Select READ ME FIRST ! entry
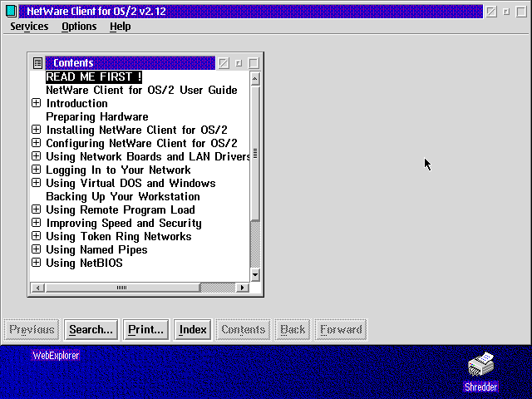 point(94,76)
